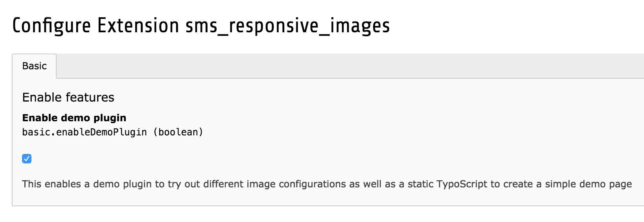This screenshot has width=644, height=222.
Task: Click the empty gray tab bar area
Action: [350, 66]
